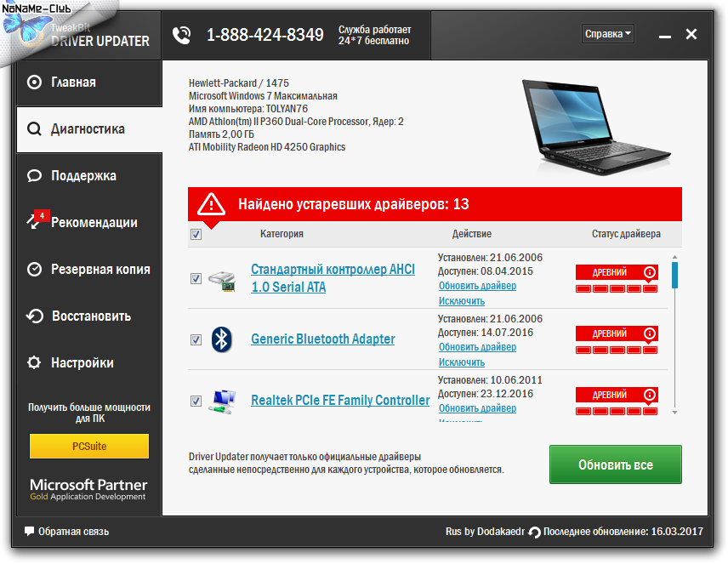Select the Восстановить section
Viewport: 728px width, 564px height.
tap(89, 316)
